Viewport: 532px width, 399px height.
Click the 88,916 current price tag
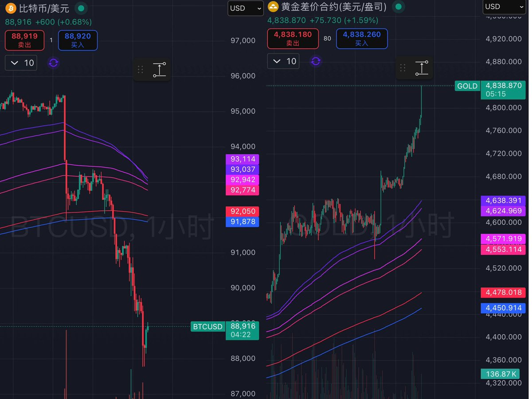pyautogui.click(x=243, y=330)
